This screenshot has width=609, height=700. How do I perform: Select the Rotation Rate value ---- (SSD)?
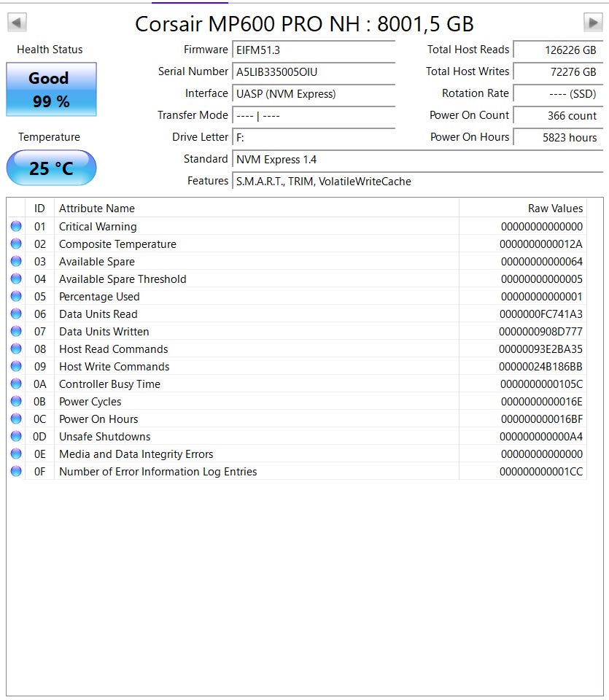coord(558,94)
